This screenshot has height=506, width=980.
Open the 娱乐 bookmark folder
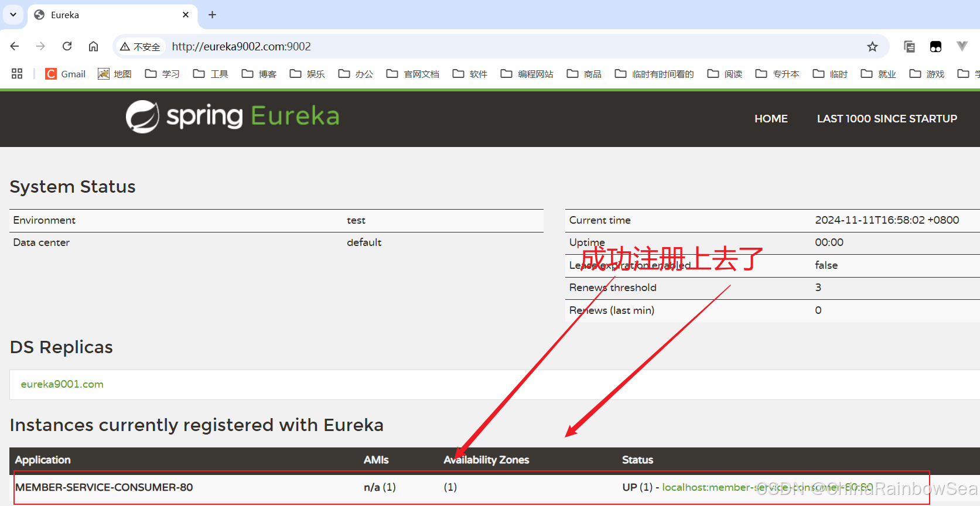coord(308,74)
